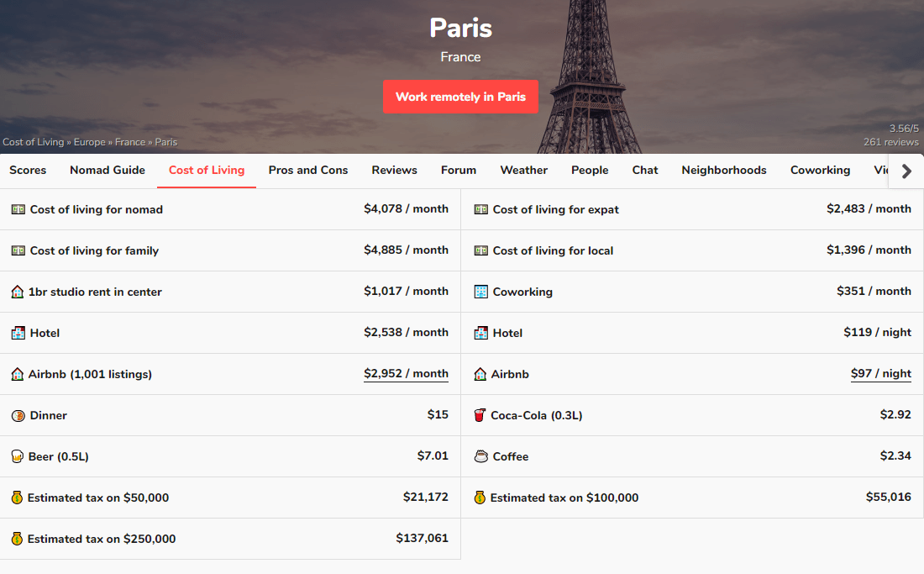Go to the Reviews tab
The height and width of the screenshot is (574, 924).
394,171
